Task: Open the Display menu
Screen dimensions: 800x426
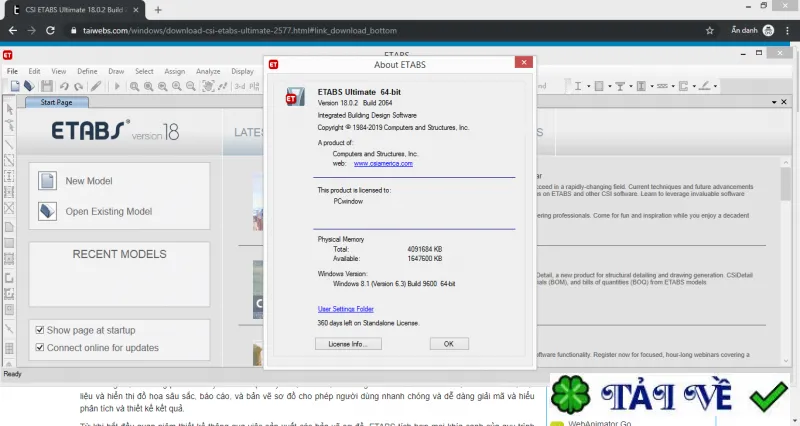Action: 242,71
